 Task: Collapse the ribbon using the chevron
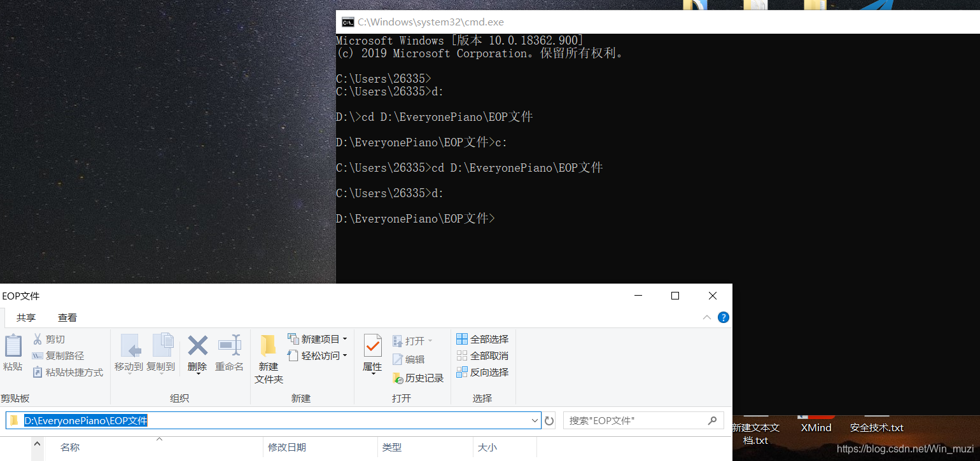click(706, 317)
